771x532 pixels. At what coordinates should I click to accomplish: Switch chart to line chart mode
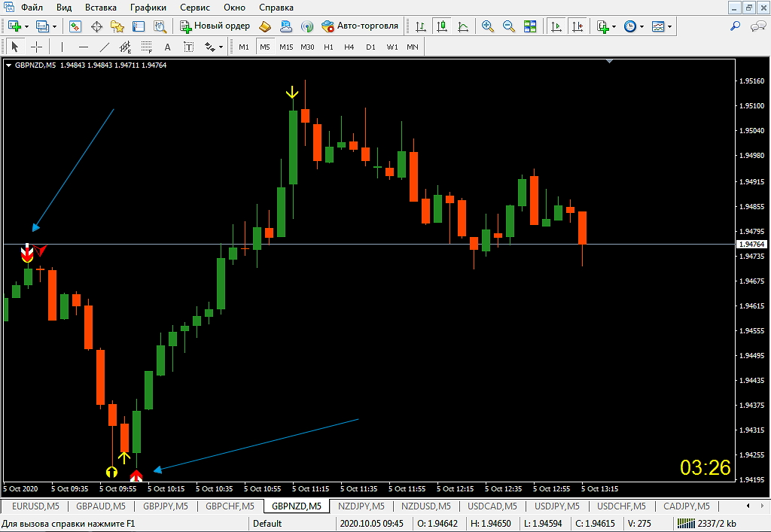point(463,26)
